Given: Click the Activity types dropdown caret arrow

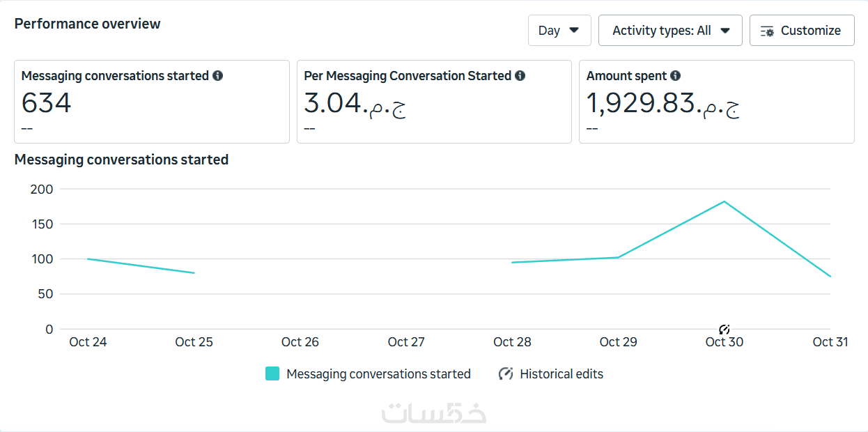Looking at the screenshot, I should point(725,31).
